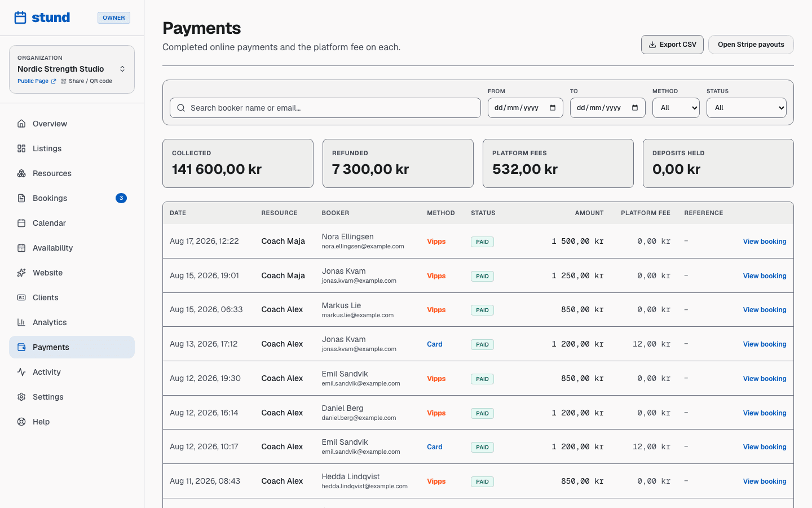Open the METHOD filter dropdown

tap(676, 108)
